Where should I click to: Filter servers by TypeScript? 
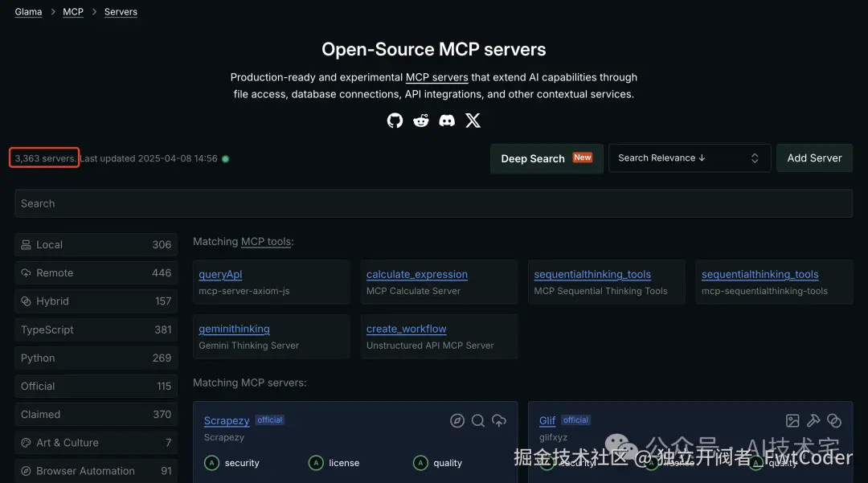click(x=96, y=330)
